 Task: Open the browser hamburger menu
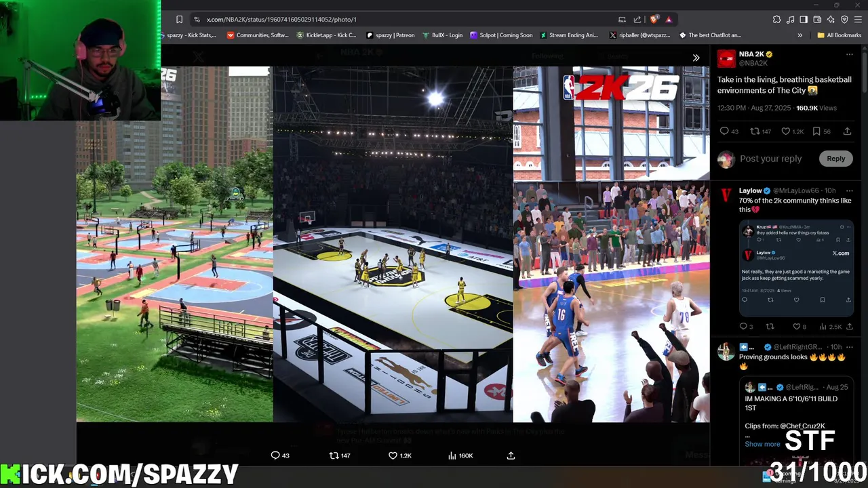pos(858,19)
